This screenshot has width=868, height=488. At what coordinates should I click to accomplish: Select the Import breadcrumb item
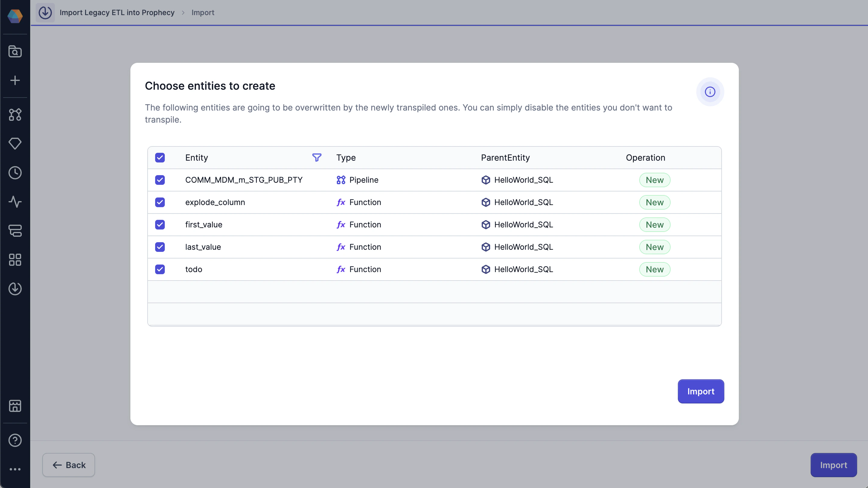pyautogui.click(x=203, y=12)
